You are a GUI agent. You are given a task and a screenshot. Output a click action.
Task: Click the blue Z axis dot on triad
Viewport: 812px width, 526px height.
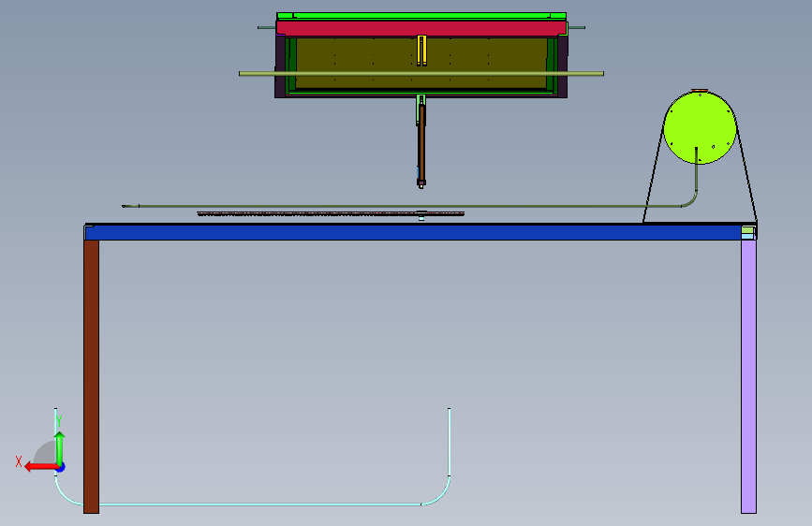[61, 467]
